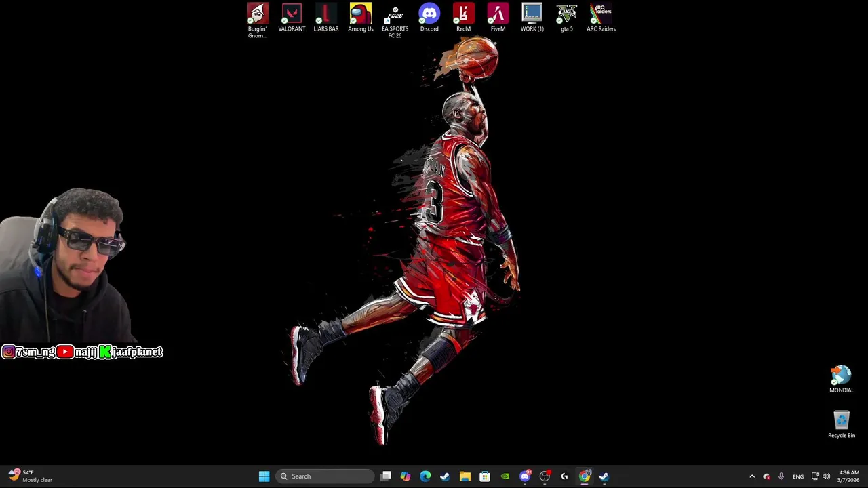
Task: Open Steam icon beside Chrome on taskbar
Action: click(x=604, y=476)
